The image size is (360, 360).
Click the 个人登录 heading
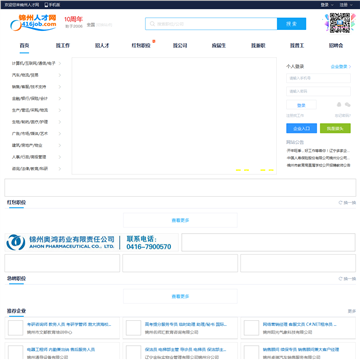(295, 67)
